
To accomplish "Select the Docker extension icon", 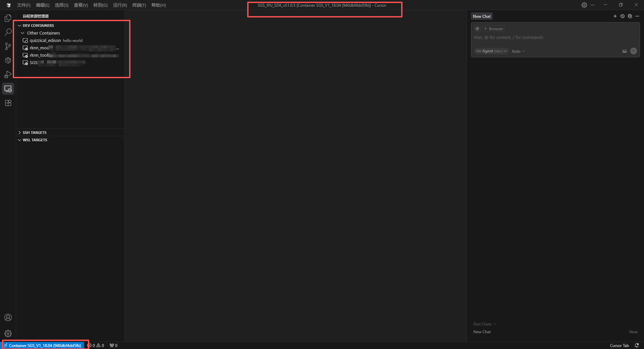I will pos(8,60).
